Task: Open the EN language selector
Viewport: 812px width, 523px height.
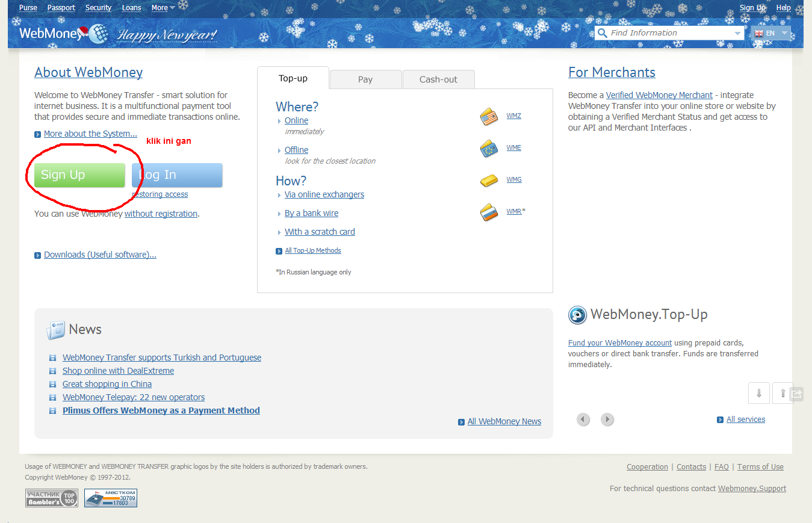Action: pyautogui.click(x=771, y=33)
